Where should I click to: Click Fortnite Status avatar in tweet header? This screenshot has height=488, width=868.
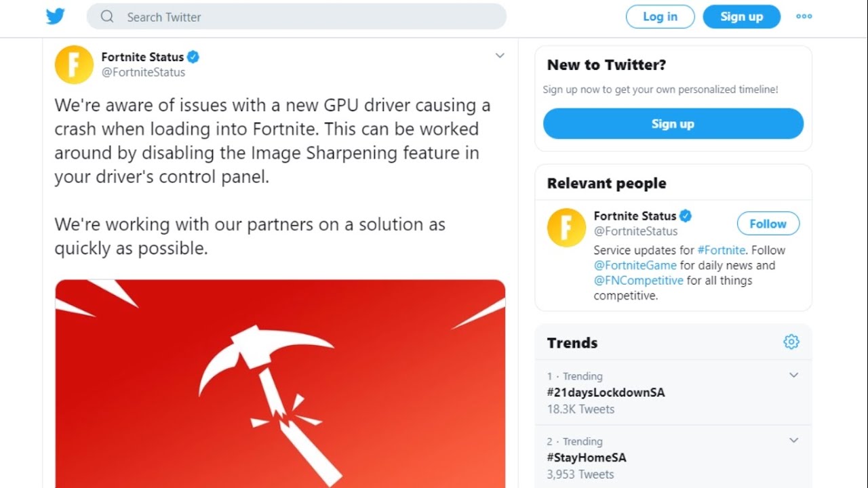click(x=74, y=64)
